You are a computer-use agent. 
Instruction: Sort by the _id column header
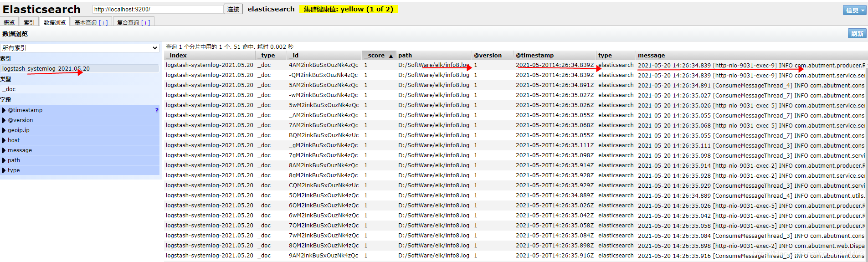click(324, 56)
